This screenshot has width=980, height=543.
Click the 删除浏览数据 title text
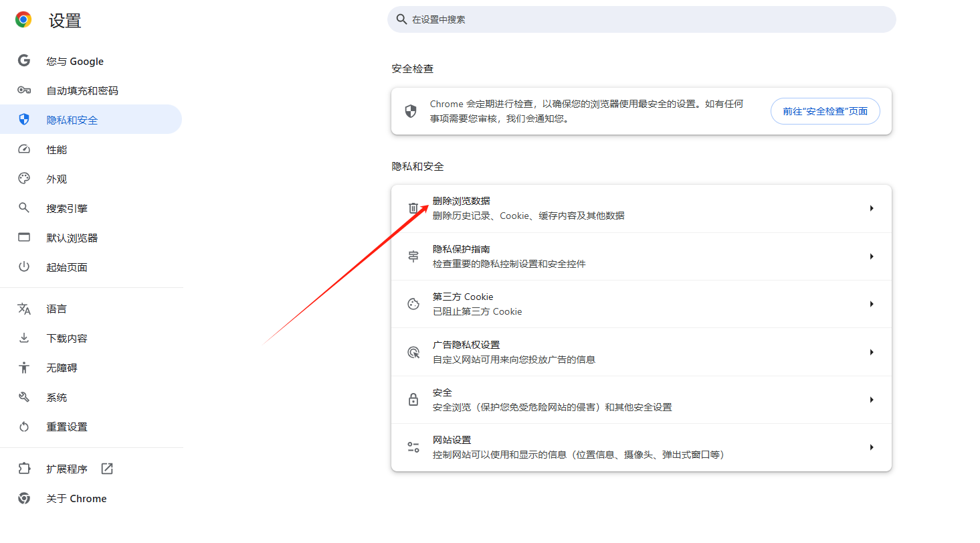(462, 201)
